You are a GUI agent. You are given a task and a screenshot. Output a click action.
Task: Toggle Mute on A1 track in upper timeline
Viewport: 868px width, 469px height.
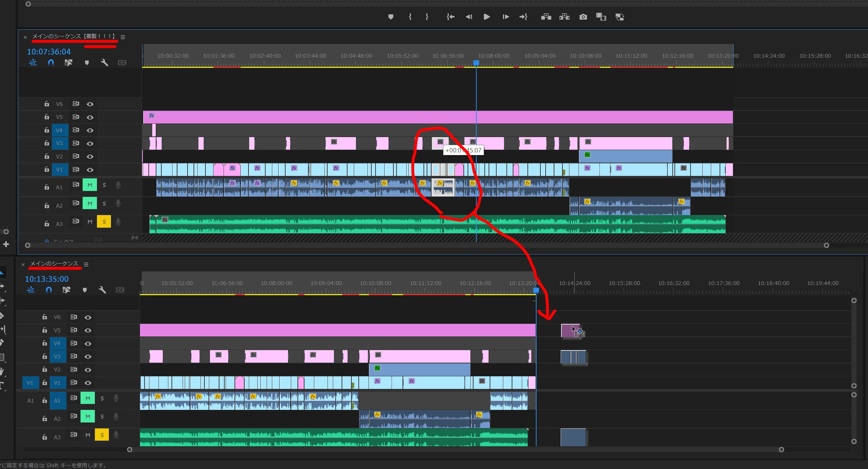90,185
